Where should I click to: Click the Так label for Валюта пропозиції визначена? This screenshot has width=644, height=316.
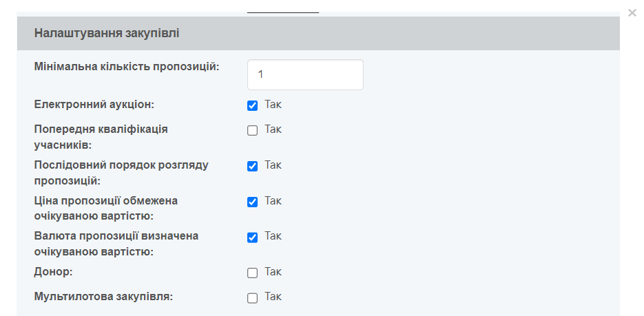click(x=273, y=236)
